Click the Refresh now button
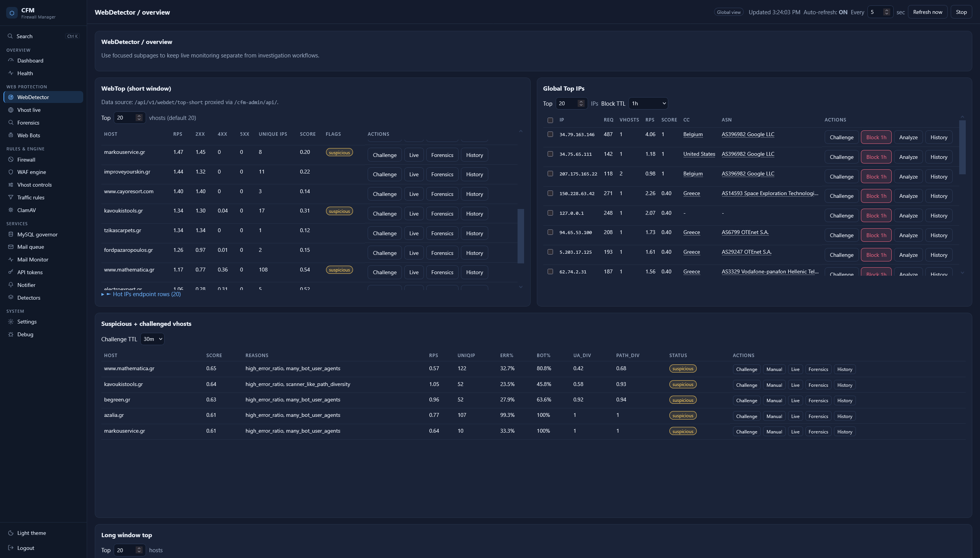The width and height of the screenshot is (980, 558). point(928,12)
